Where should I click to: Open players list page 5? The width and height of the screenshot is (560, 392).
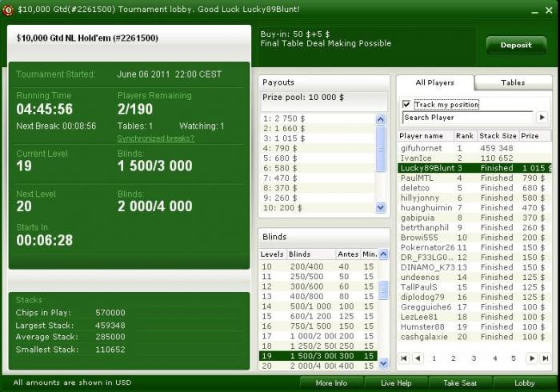[514, 358]
